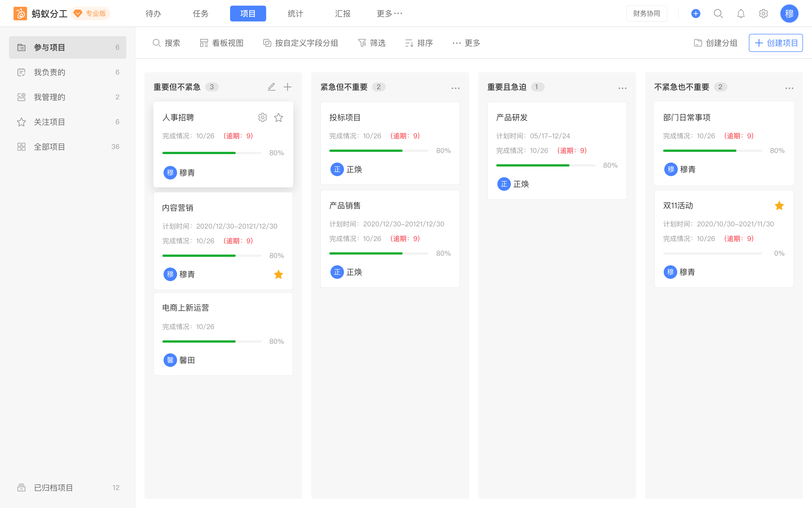Expand the 更多 top navigation menu
Image resolution: width=812 pixels, height=508 pixels.
(x=389, y=14)
